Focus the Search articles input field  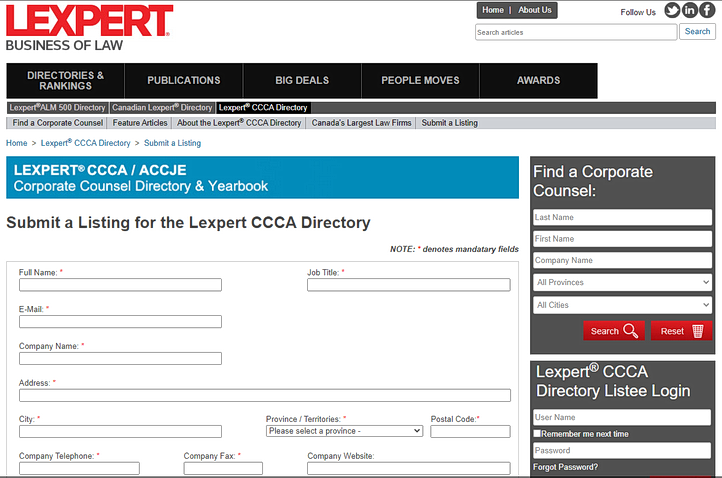tap(576, 32)
